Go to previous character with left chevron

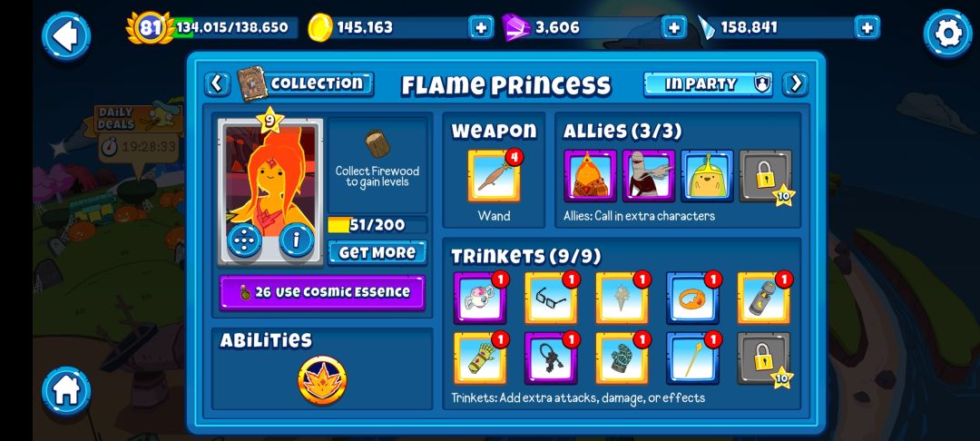point(217,83)
